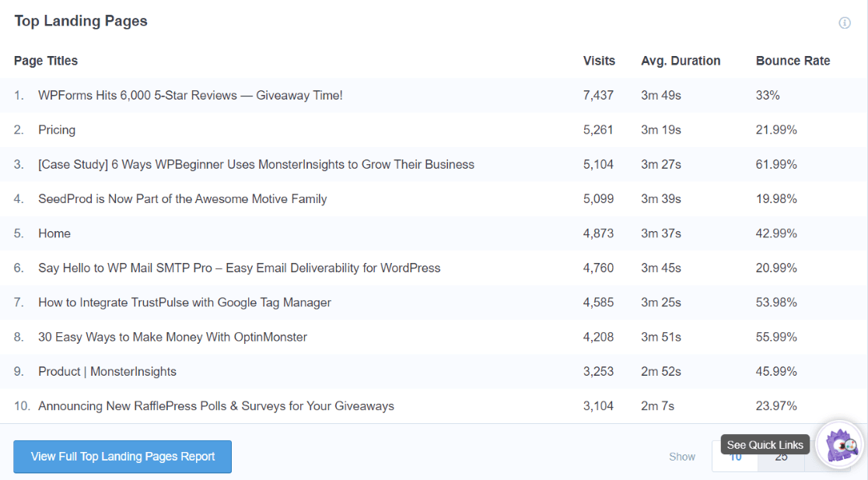
Task: Sort the table by Bounce Rate
Action: click(x=793, y=61)
